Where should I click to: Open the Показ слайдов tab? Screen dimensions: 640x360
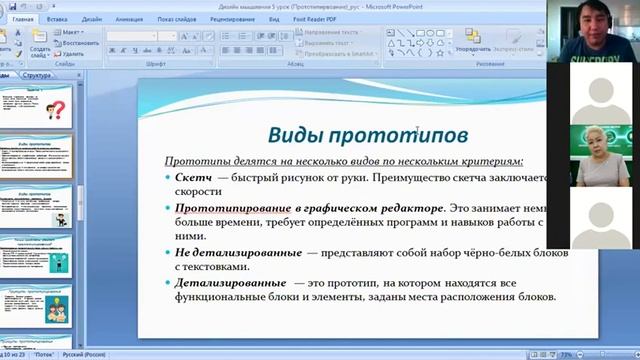[x=177, y=19]
